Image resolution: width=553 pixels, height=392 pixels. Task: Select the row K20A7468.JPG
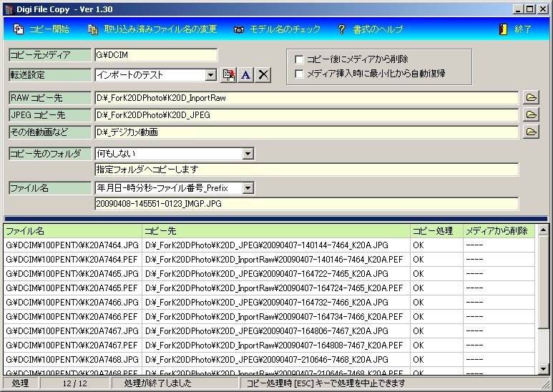click(269, 359)
